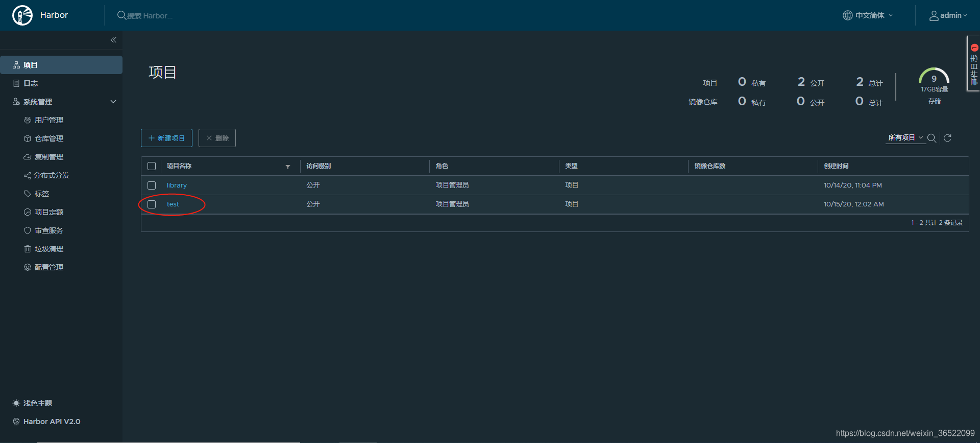The width and height of the screenshot is (980, 443).
Task: Click the project list search magnifier icon
Action: [932, 138]
